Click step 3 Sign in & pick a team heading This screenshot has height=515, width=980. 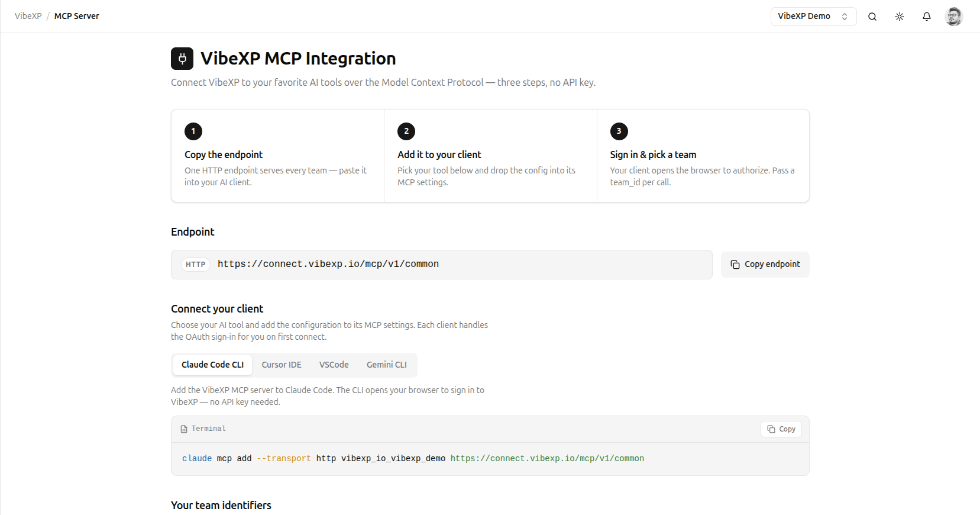pos(653,154)
